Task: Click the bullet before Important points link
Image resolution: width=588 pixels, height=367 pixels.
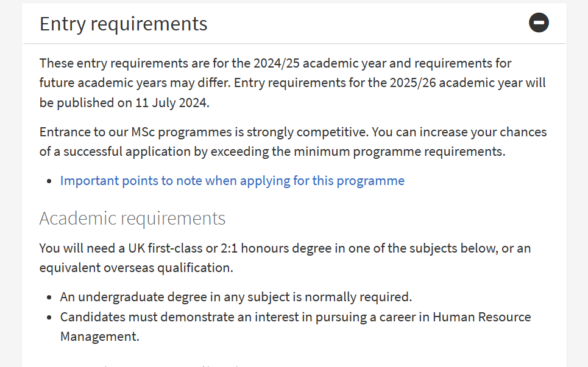Action: tap(49, 181)
